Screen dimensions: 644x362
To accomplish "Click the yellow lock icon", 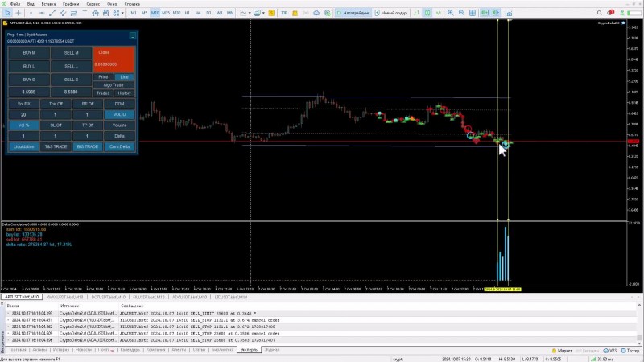I will click(x=295, y=13).
